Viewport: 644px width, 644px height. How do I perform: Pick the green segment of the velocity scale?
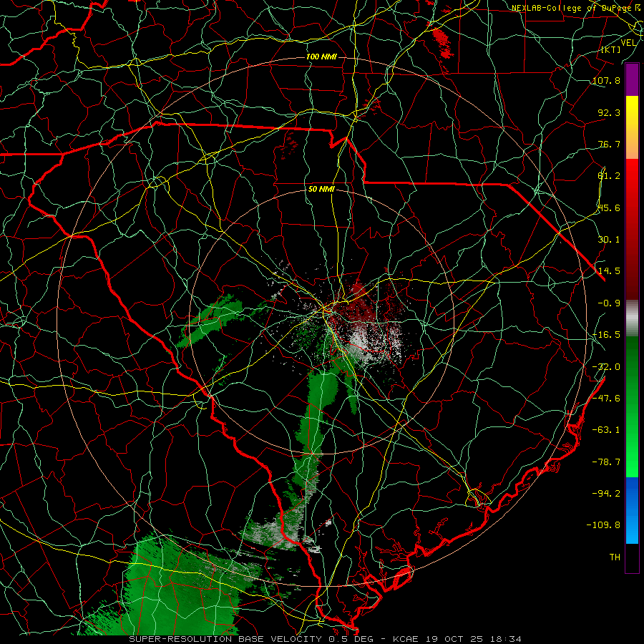point(632,406)
